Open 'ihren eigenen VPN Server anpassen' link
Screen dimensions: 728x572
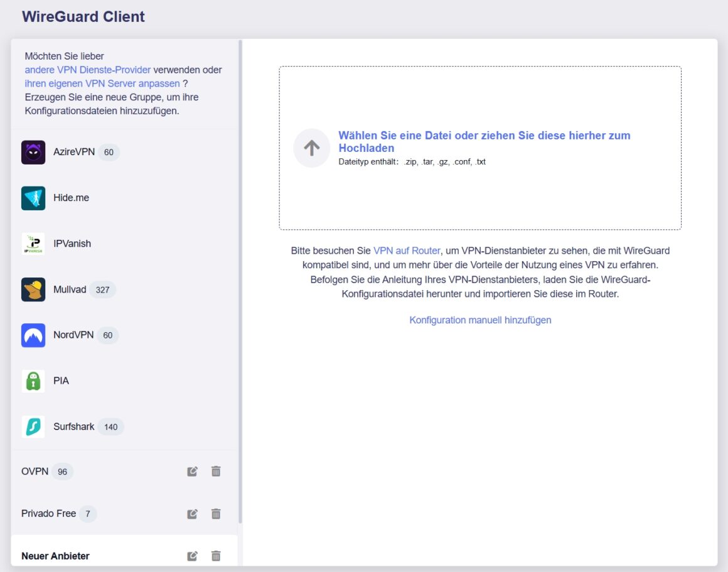pos(102,84)
